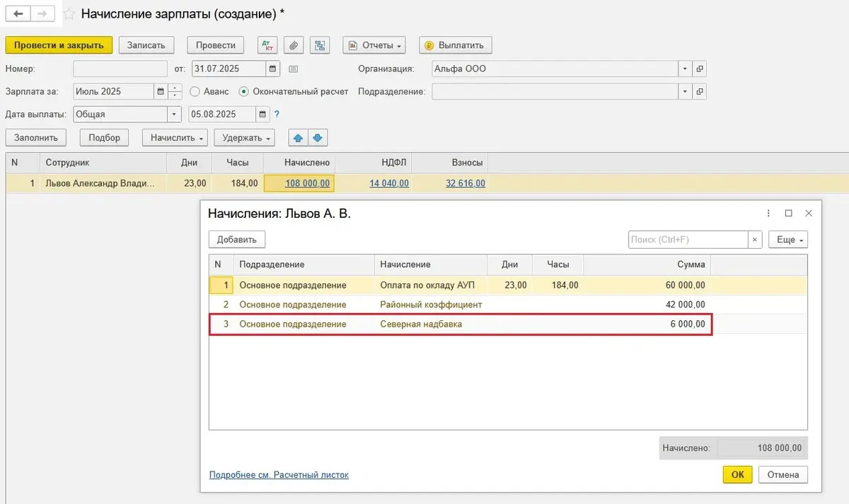849x504 pixels.
Task: Open Подробнее см. Расчетный листок link
Action: pyautogui.click(x=279, y=475)
